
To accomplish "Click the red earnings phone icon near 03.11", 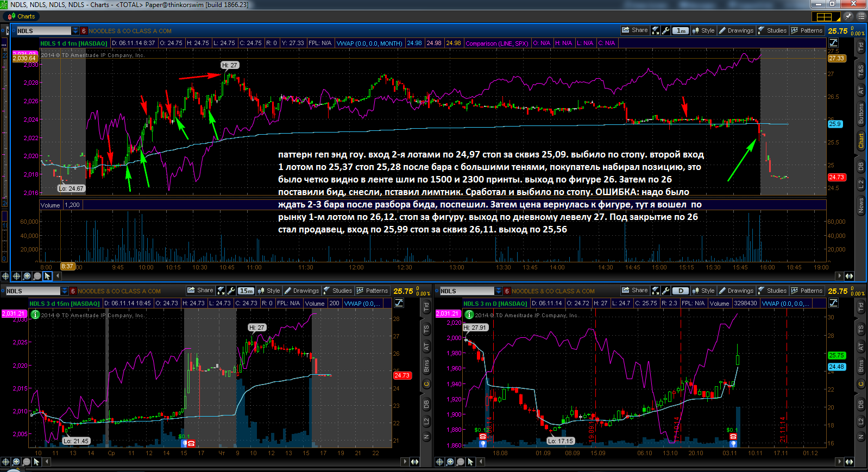I will click(733, 437).
